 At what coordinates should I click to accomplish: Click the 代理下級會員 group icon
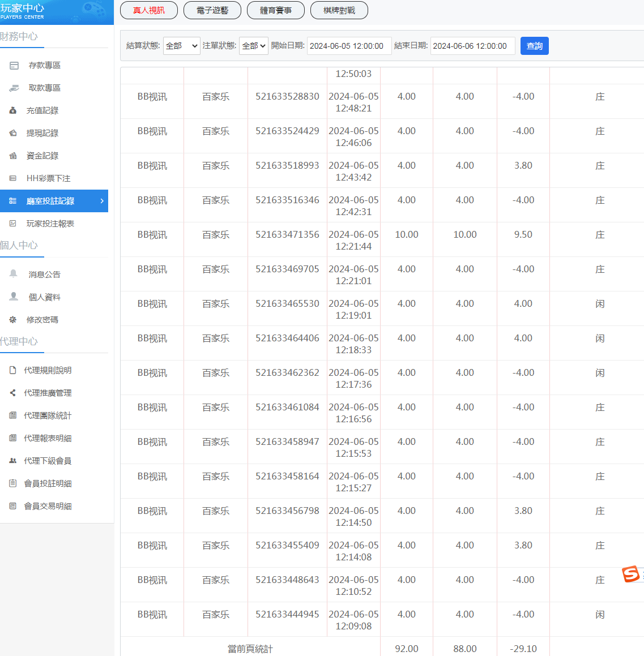point(13,461)
